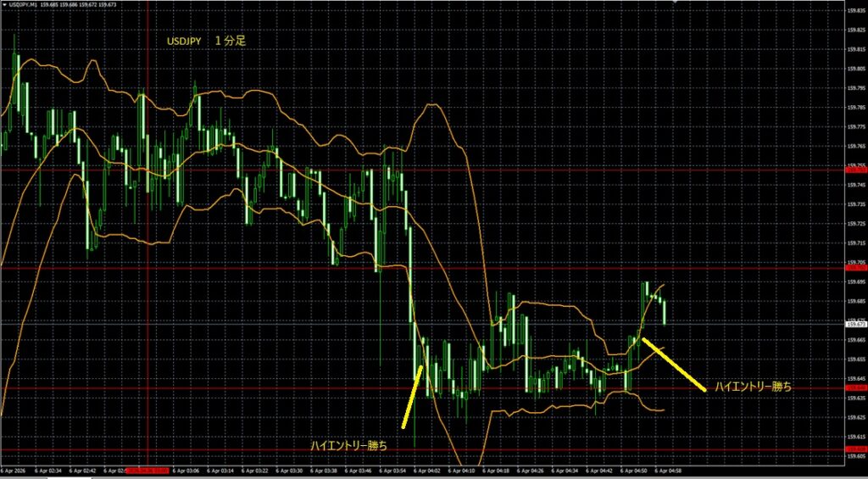Screen dimensions: 868x479
Task: Click the 159.765 price scale label
Action: click(857, 146)
